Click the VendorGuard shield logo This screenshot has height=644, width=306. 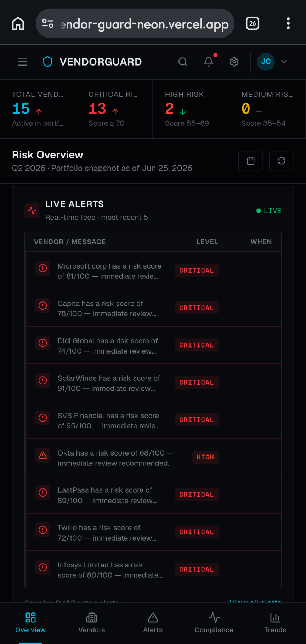click(x=47, y=62)
